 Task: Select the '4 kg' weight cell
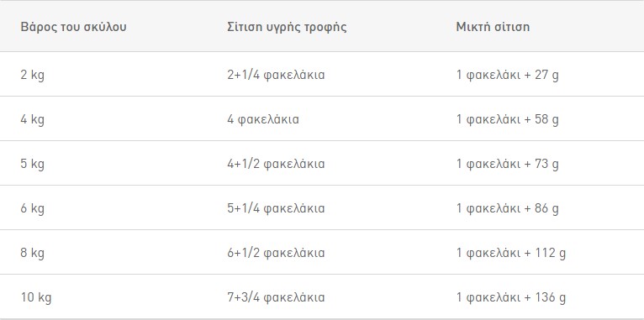[32, 120]
